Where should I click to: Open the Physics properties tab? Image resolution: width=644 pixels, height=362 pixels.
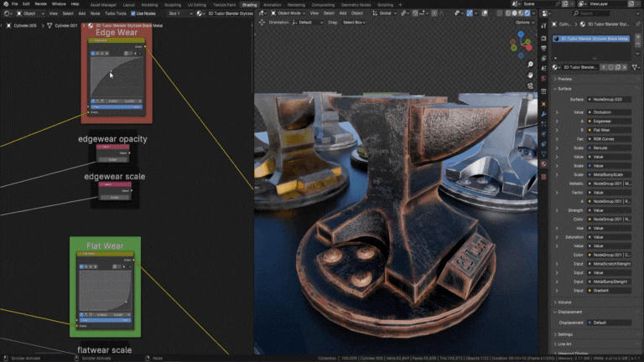pyautogui.click(x=543, y=134)
